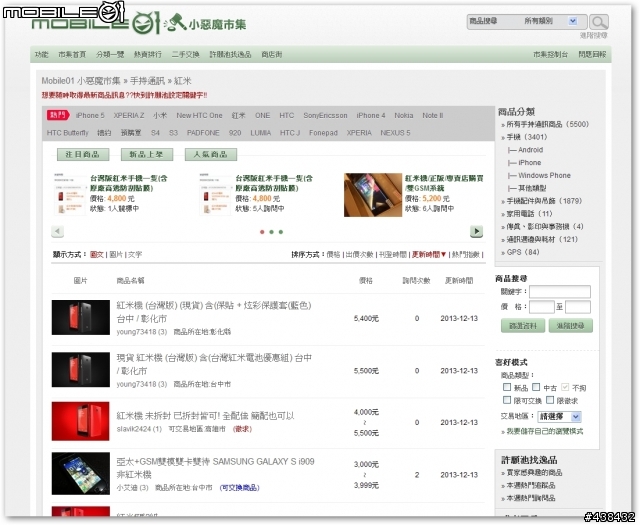Tick the 限可交換 checkbox
The height and width of the screenshot is (525, 640).
pyautogui.click(x=507, y=400)
